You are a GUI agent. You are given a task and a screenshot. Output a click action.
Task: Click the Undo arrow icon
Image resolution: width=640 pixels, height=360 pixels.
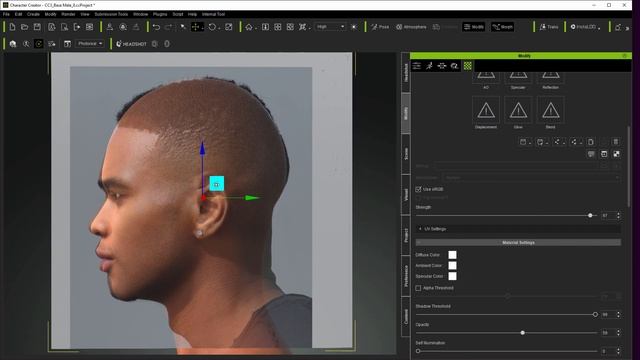pos(156,27)
